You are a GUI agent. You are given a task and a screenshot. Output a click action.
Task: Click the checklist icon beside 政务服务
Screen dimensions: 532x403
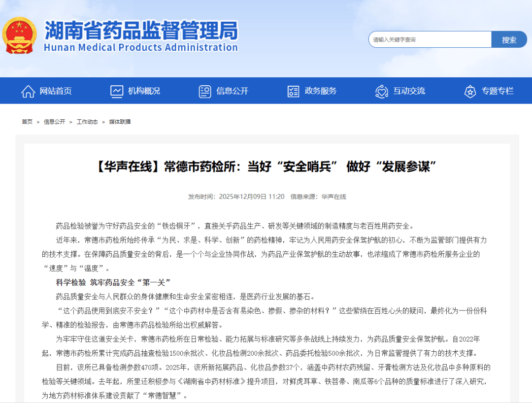293,91
